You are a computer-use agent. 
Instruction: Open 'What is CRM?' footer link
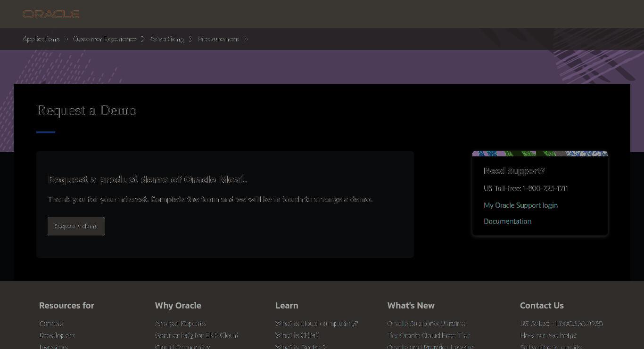click(297, 335)
